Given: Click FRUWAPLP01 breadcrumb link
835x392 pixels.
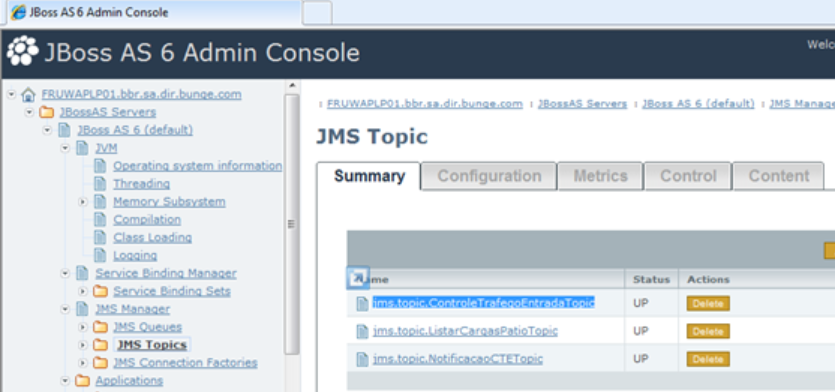Looking at the screenshot, I should click(x=424, y=104).
